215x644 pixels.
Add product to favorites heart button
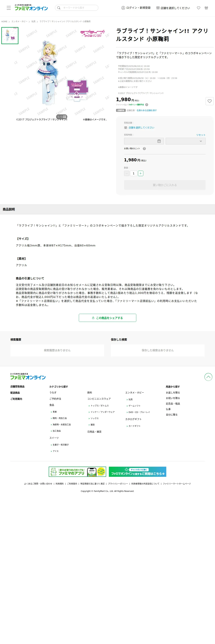209,101
